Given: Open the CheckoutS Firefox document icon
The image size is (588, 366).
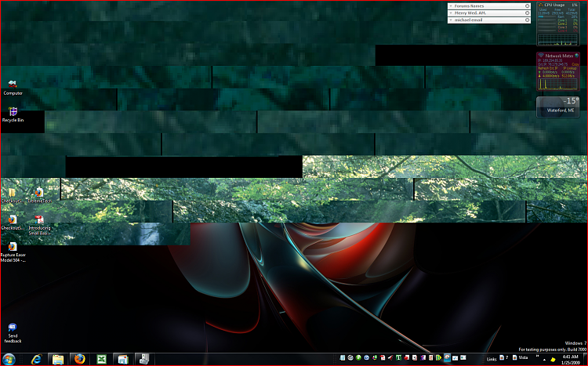Looking at the screenshot, I should (x=13, y=223).
